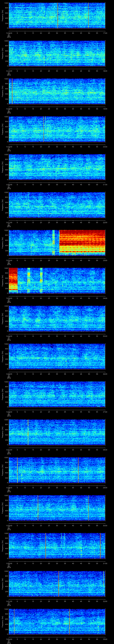The height and width of the screenshot is (644, 114).
Task: Click the 26:00 end time label
Action: [x=105, y=374]
